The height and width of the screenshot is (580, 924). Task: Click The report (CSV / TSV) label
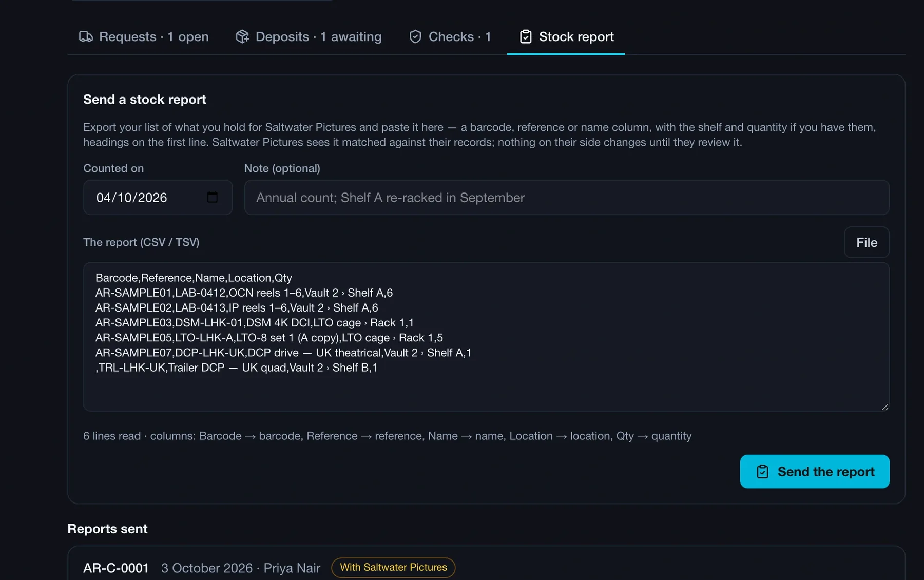[141, 242]
